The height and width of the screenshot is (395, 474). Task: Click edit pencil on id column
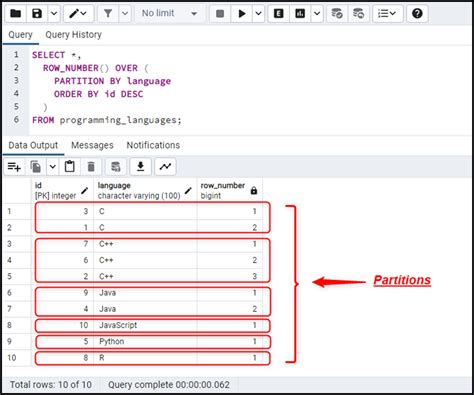[x=85, y=191]
